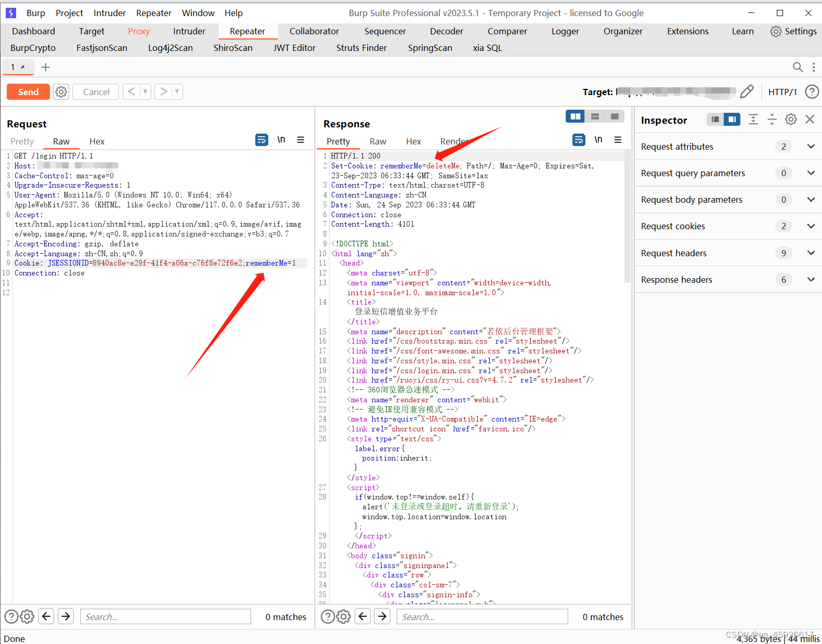
Task: Toggle word wrap in Request panel
Action: [262, 140]
